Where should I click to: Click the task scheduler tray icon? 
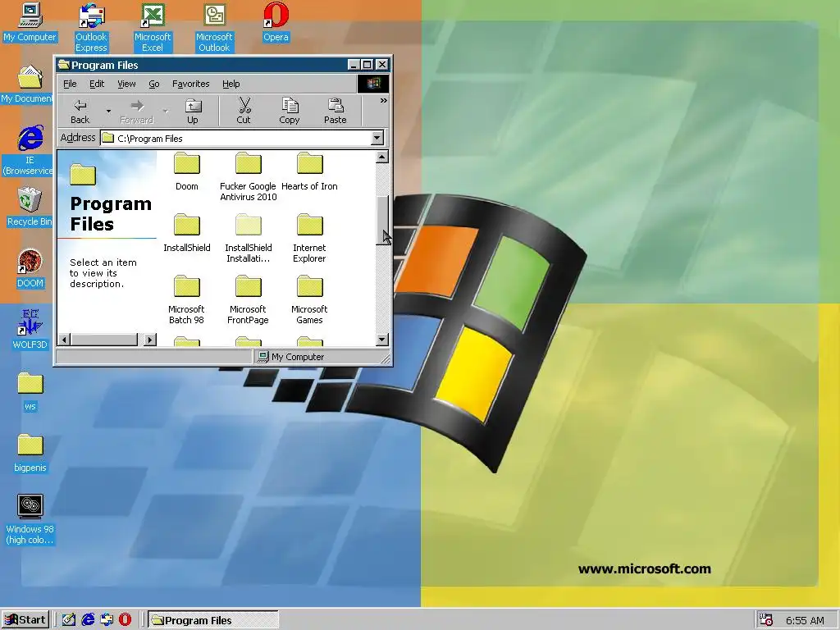[766, 620]
